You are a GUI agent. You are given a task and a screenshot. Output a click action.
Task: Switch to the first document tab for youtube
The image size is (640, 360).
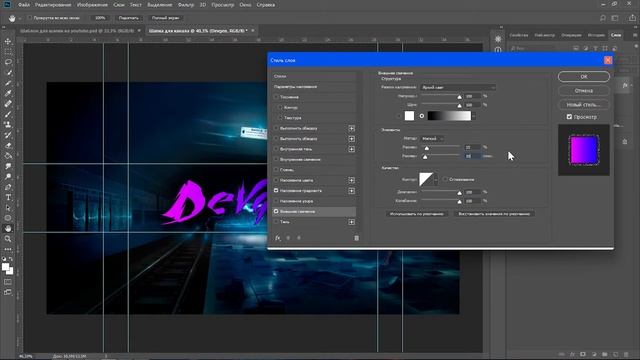coord(77,31)
